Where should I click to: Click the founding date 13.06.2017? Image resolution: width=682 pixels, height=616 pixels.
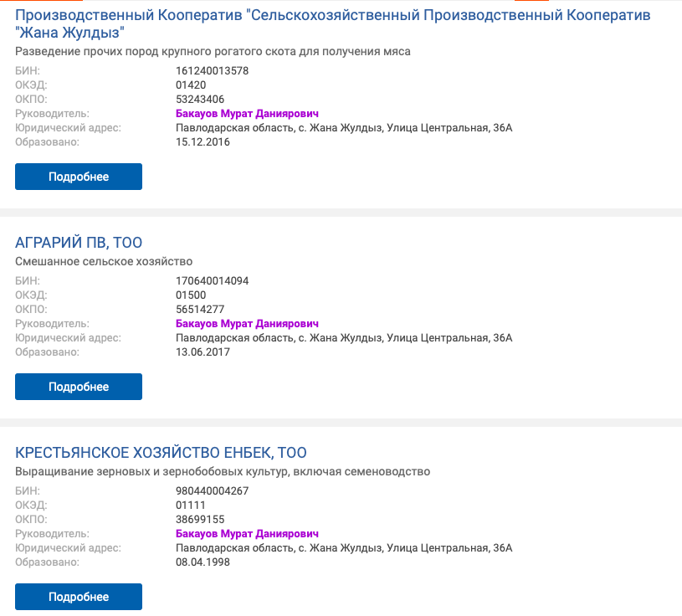203,352
